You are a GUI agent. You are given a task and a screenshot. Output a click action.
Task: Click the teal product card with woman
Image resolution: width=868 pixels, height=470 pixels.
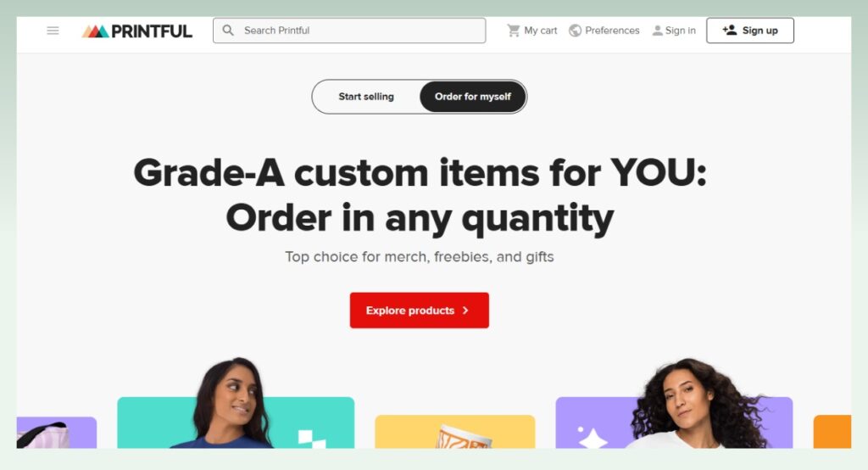click(236, 422)
